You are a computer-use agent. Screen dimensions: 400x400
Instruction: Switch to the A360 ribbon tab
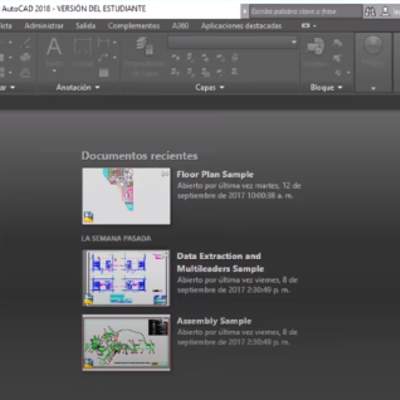pyautogui.click(x=180, y=26)
